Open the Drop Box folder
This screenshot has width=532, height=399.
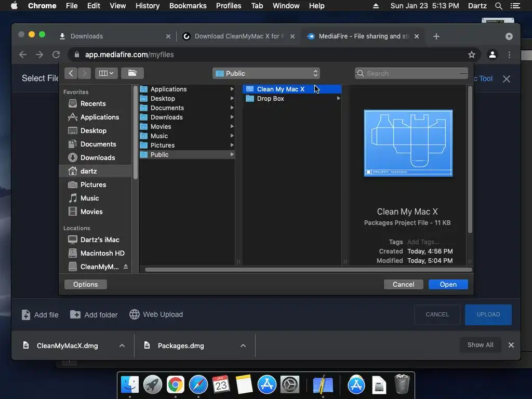pos(292,98)
